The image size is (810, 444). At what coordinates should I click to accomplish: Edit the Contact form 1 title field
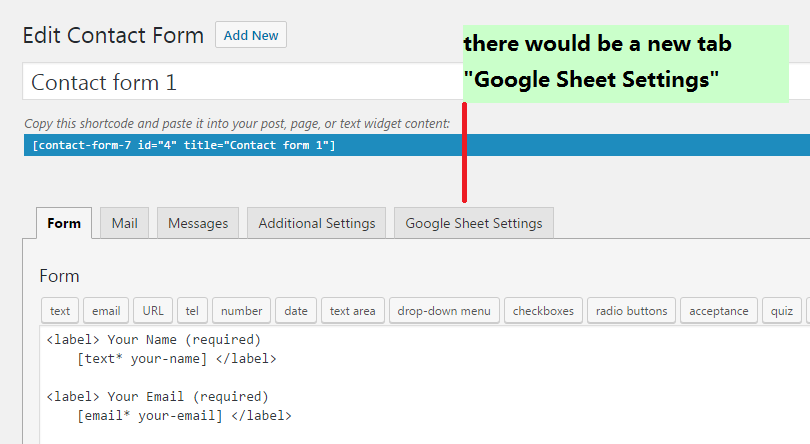[x=240, y=82]
